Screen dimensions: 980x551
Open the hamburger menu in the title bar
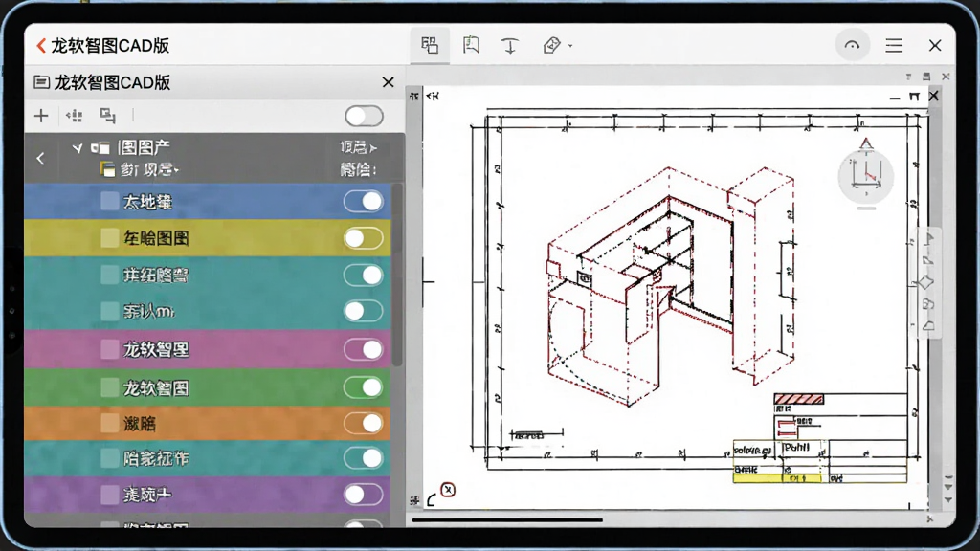[894, 46]
